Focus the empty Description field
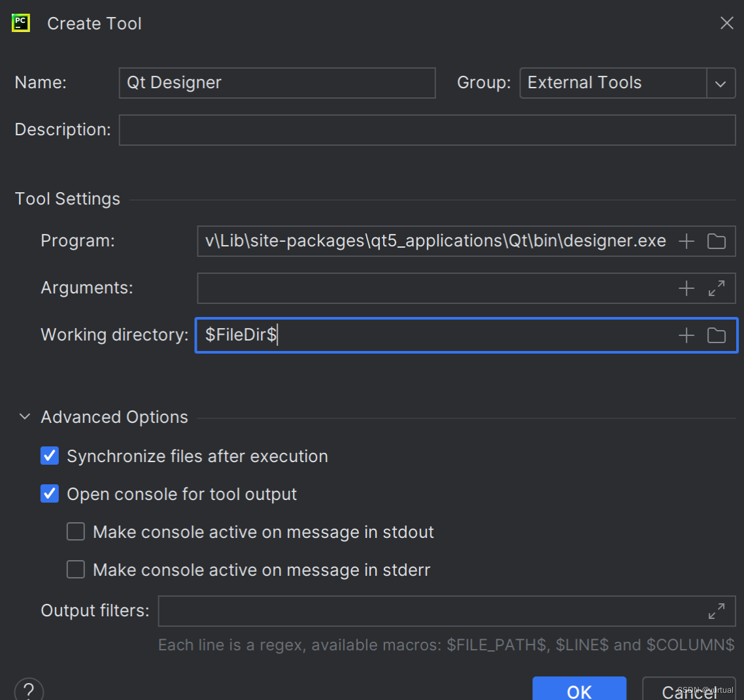744x700 pixels. [x=427, y=130]
